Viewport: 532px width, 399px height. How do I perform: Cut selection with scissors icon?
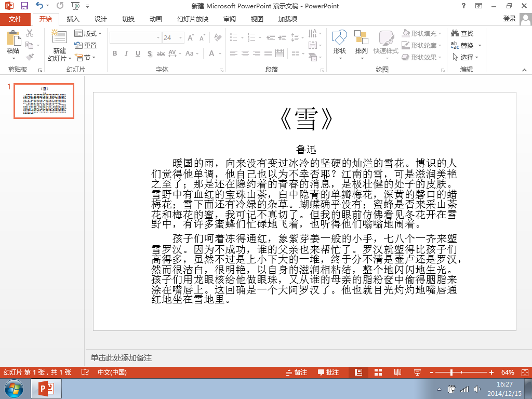30,33
